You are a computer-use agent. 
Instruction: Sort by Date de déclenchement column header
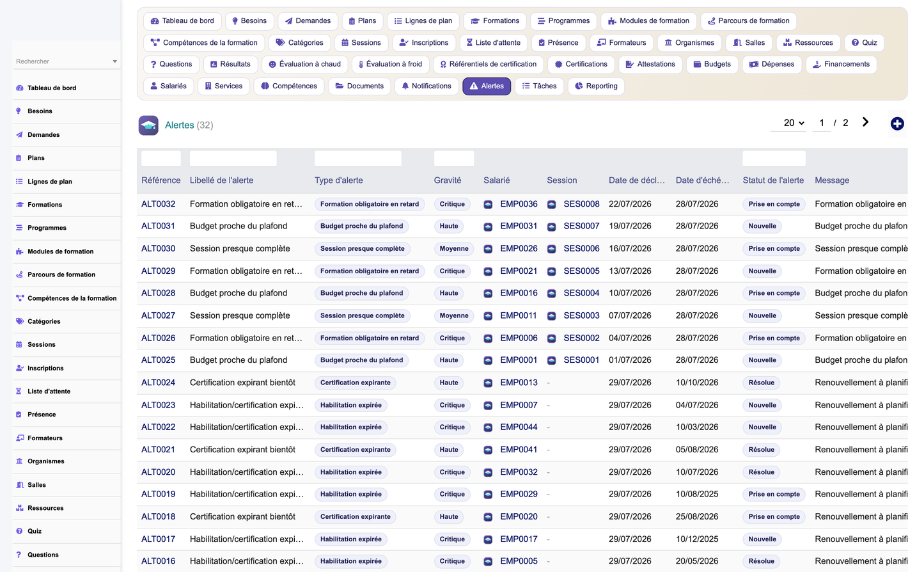pos(636,180)
